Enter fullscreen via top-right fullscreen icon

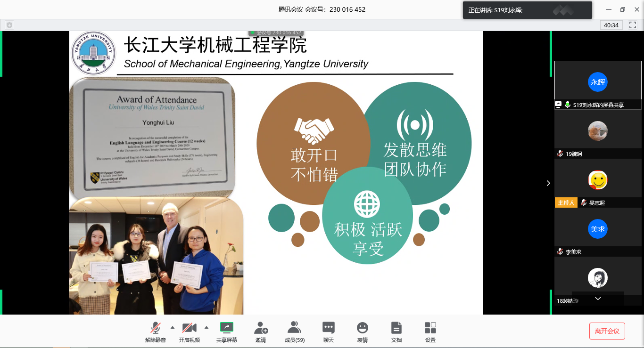[633, 25]
